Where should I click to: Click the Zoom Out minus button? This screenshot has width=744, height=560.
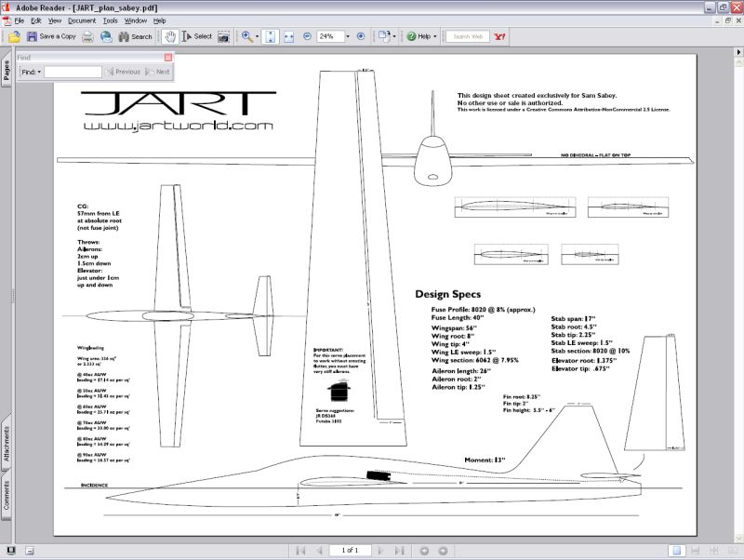coord(307,36)
